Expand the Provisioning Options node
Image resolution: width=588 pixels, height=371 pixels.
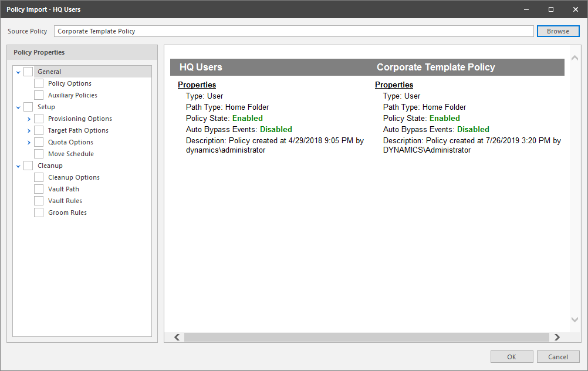pyautogui.click(x=29, y=119)
